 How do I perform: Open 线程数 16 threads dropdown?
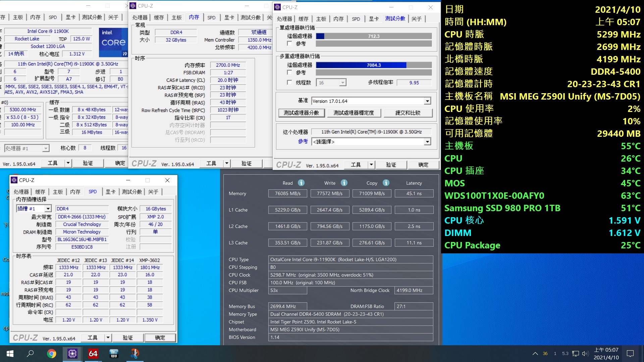point(332,82)
